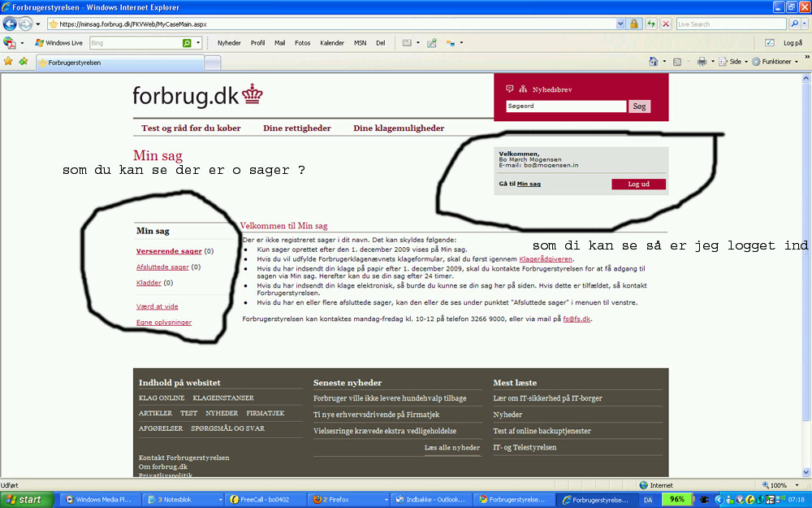This screenshot has height=508, width=812.
Task: Click the Log ud button
Action: pyautogui.click(x=638, y=184)
